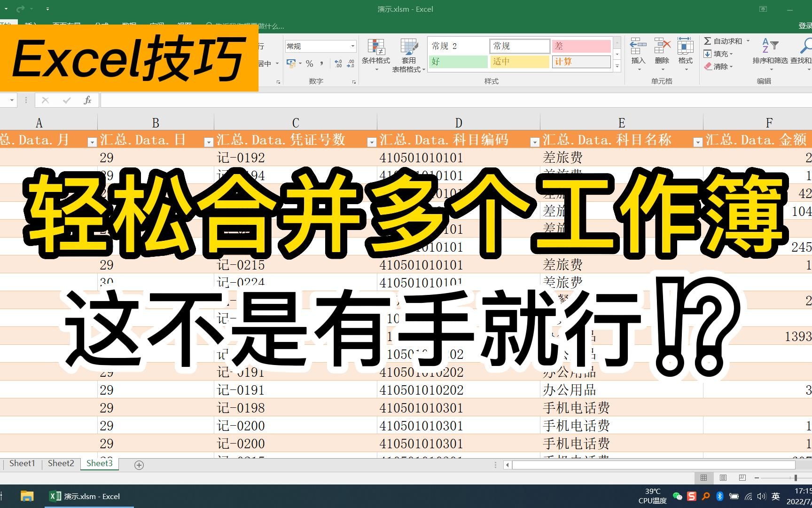The width and height of the screenshot is (812, 508).
Task: Open the Conditional Formatting (条件格式) menu
Action: point(375,56)
